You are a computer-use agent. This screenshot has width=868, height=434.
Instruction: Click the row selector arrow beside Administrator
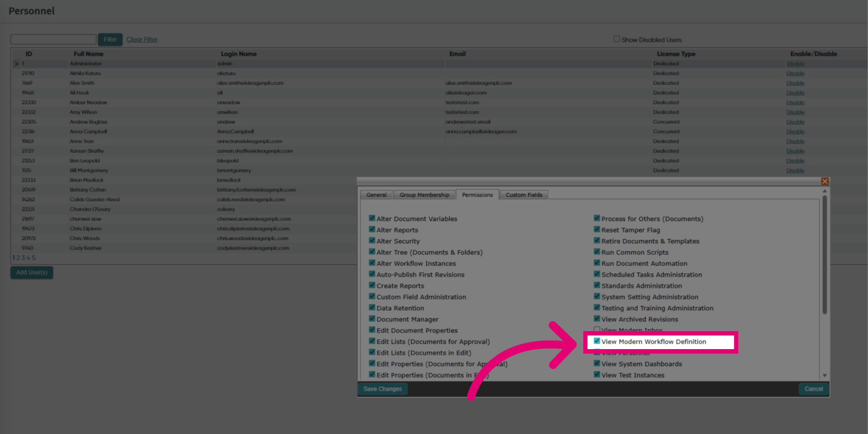17,64
